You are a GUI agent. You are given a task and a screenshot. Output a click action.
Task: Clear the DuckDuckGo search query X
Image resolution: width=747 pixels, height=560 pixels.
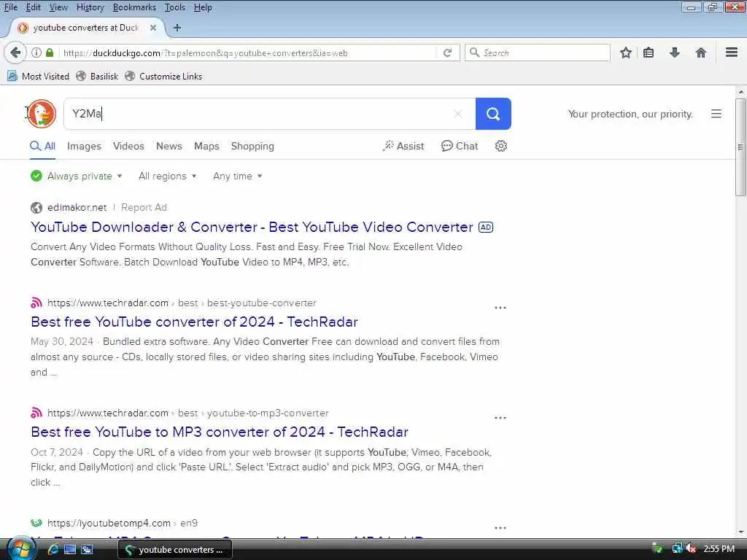tap(458, 114)
